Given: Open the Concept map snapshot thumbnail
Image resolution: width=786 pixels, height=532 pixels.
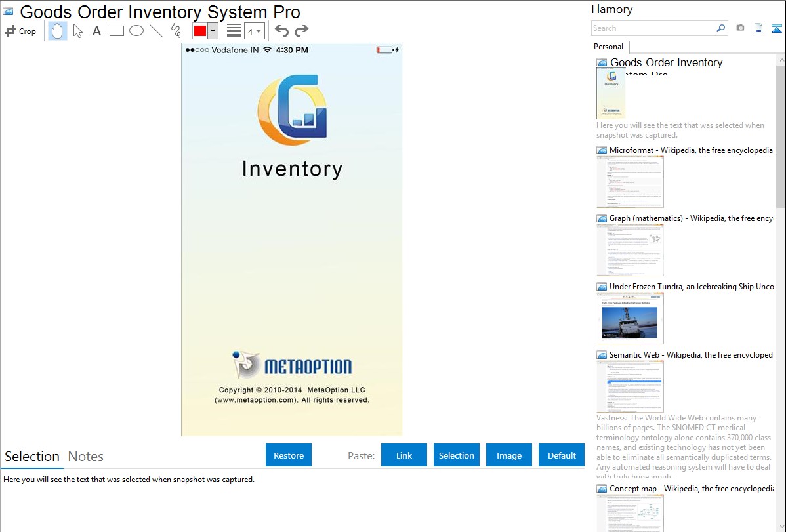Looking at the screenshot, I should [x=630, y=513].
